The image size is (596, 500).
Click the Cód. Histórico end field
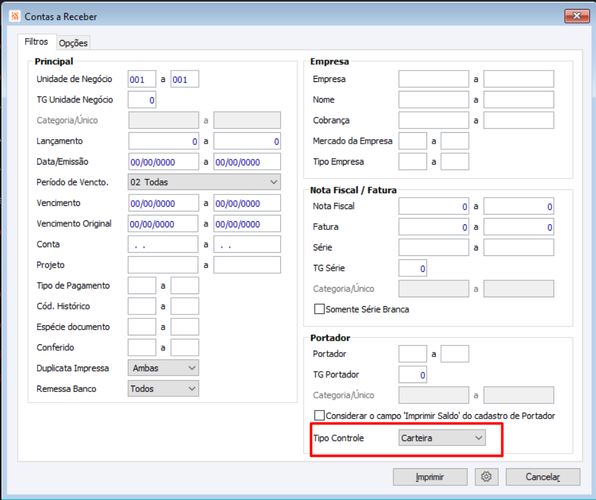(184, 306)
